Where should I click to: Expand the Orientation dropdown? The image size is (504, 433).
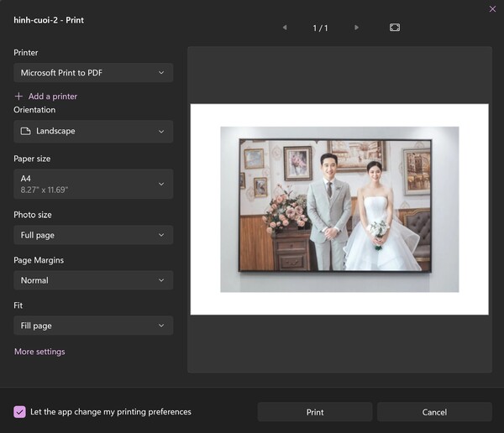pyautogui.click(x=93, y=132)
